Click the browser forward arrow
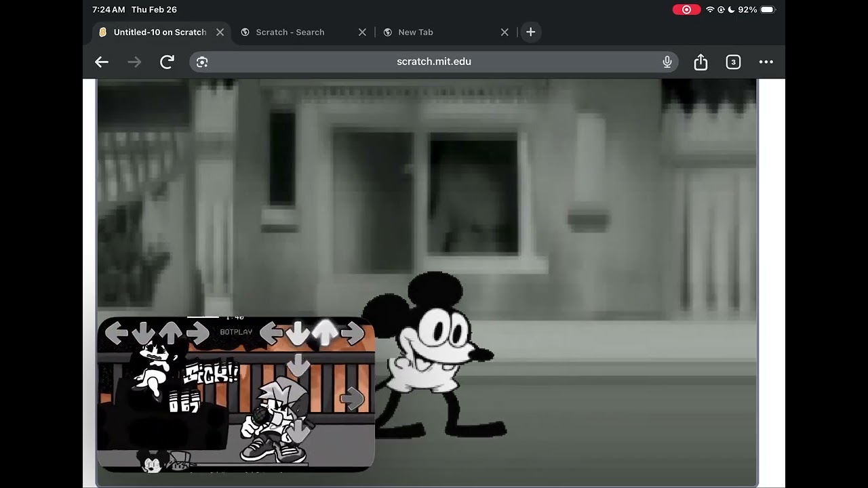 (134, 62)
